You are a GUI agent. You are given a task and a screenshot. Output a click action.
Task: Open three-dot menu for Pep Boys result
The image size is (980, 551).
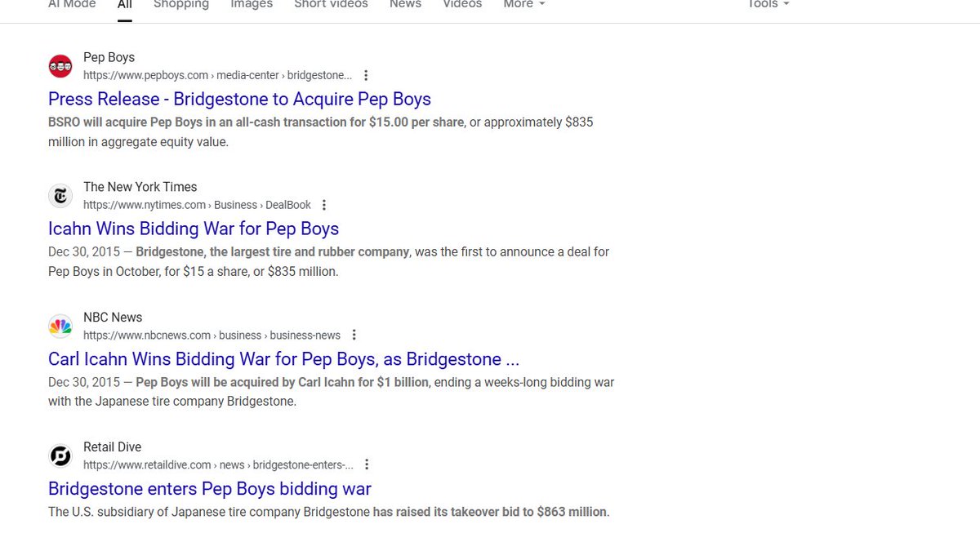366,75
